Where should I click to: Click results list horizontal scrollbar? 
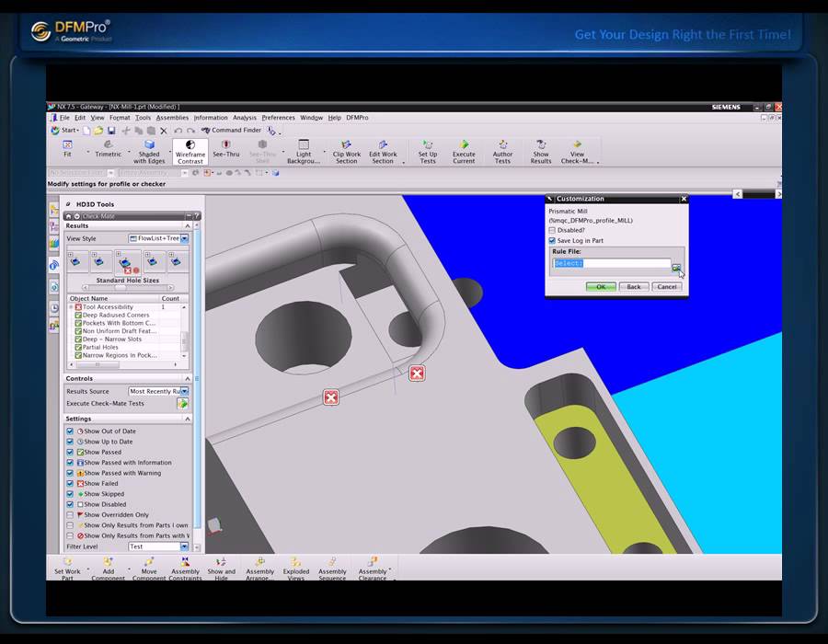(x=123, y=364)
